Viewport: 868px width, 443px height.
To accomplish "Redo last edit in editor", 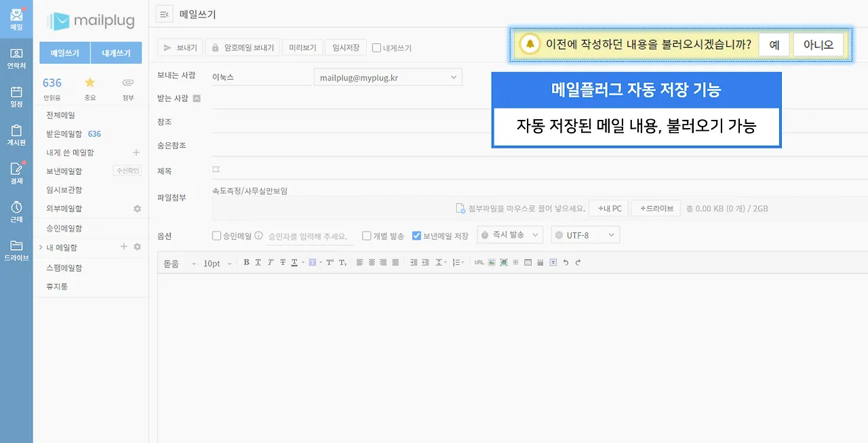I will [x=578, y=262].
